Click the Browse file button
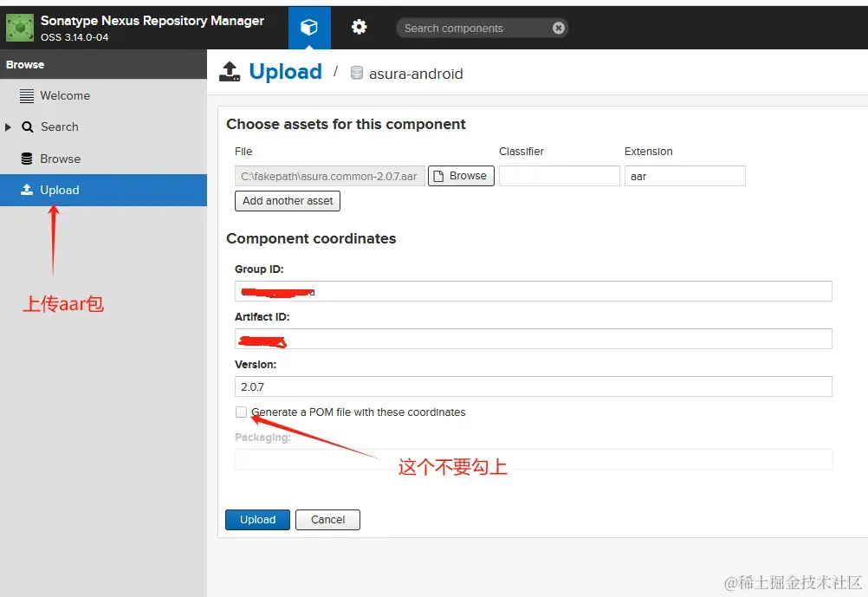The width and height of the screenshot is (868, 597). click(461, 176)
